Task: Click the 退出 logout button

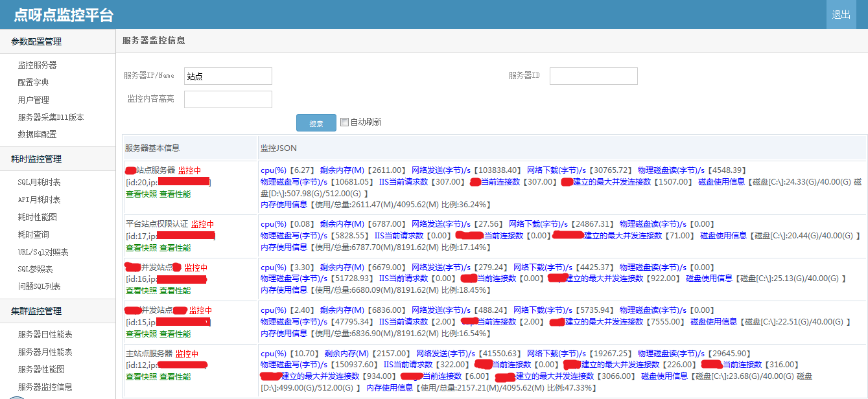Action: pos(841,14)
